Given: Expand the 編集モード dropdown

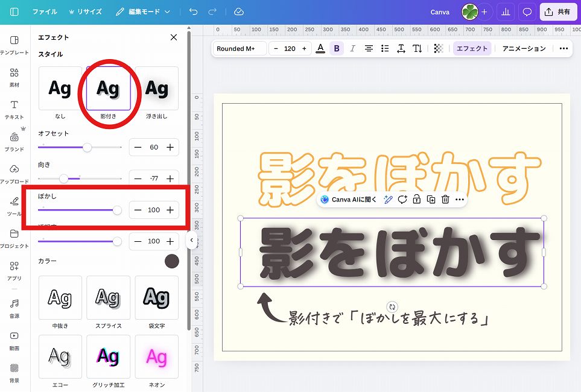Looking at the screenshot, I should click(143, 11).
